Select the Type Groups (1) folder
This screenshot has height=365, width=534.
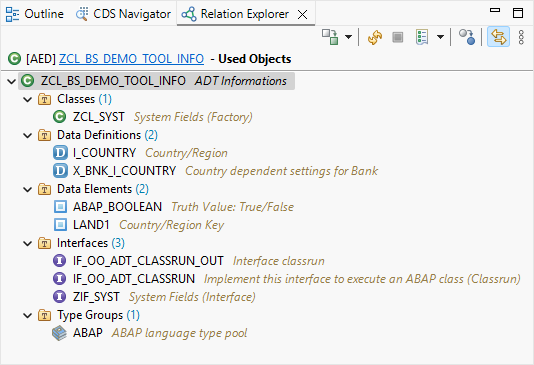click(x=98, y=315)
